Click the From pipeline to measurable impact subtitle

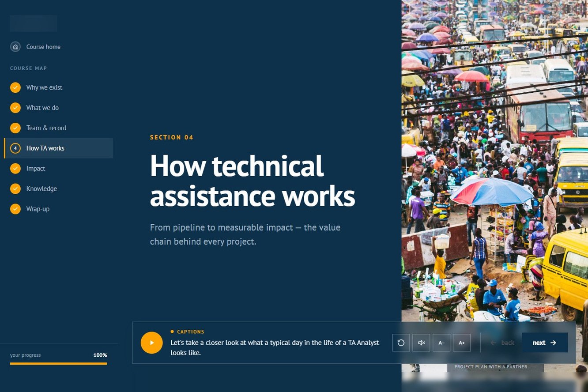coord(245,234)
